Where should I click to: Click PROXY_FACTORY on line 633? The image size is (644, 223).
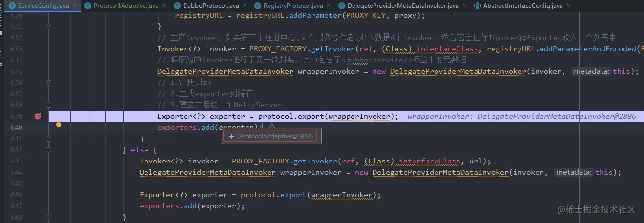(278, 49)
